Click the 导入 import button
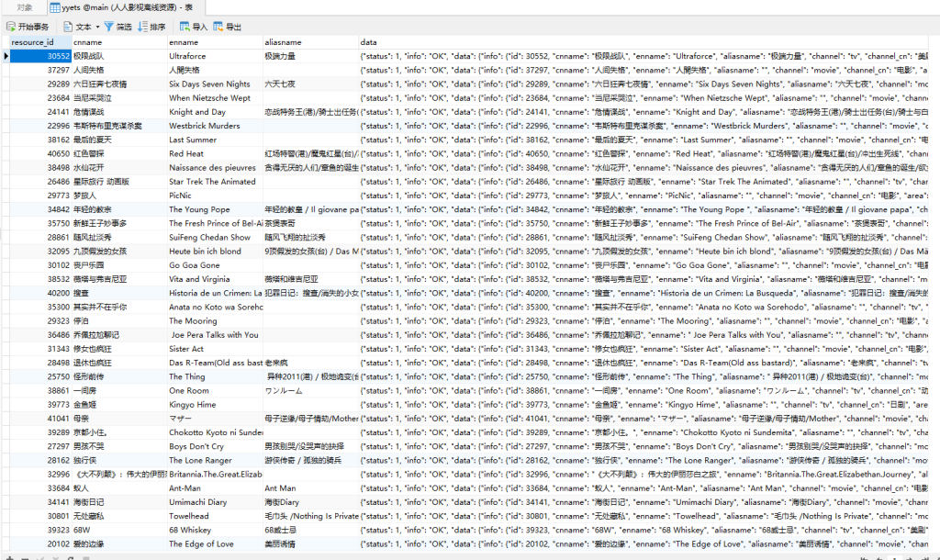 194,27
